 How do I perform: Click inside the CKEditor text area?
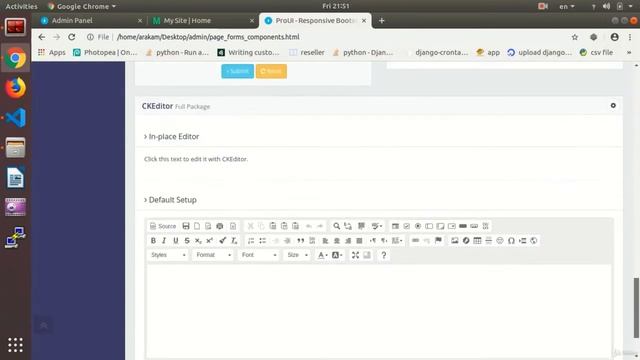[x=379, y=311]
